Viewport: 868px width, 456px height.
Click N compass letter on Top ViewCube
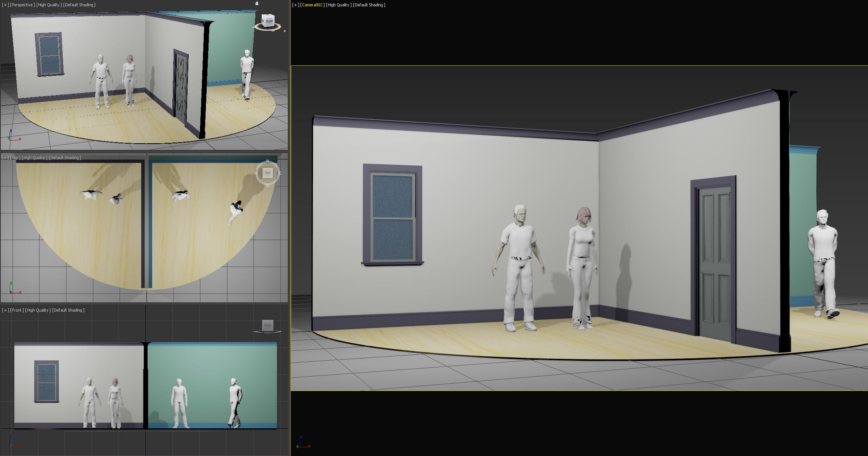pos(268,161)
